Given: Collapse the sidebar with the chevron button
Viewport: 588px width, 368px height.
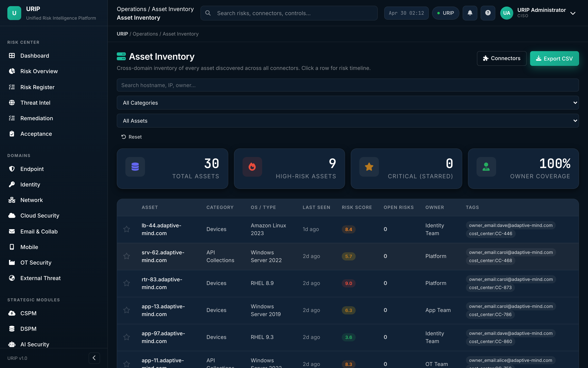Looking at the screenshot, I should click(x=94, y=358).
